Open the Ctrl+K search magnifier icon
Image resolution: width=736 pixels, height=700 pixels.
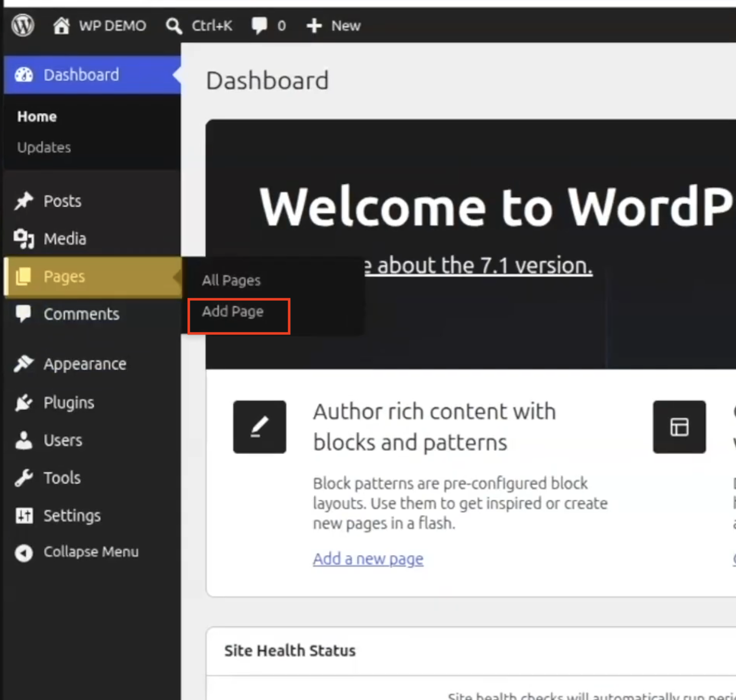click(174, 26)
